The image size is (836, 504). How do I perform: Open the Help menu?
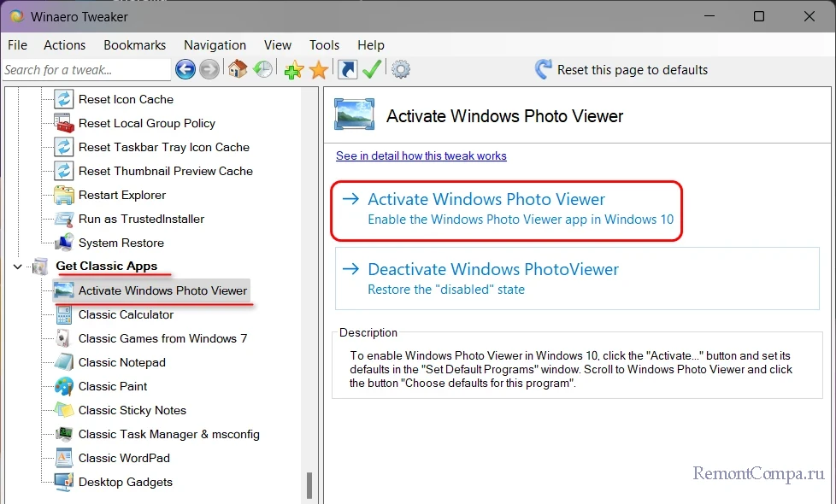point(370,45)
